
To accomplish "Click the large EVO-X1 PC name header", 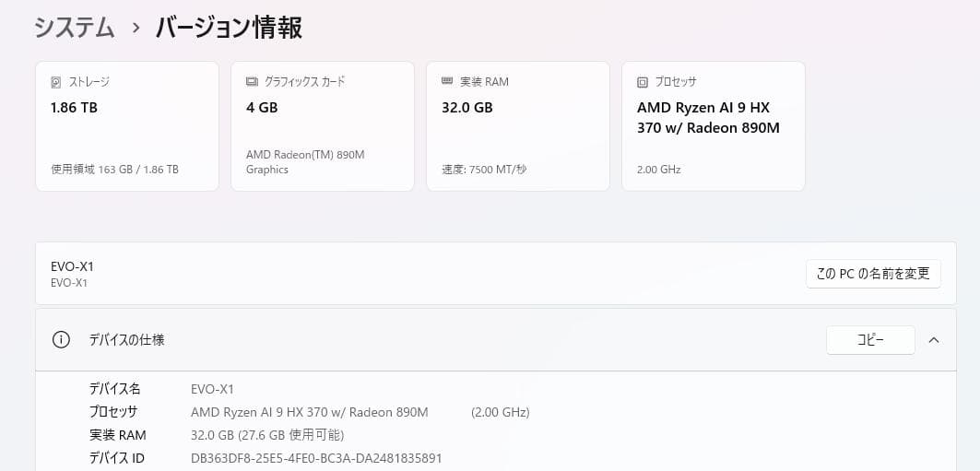I will point(72,266).
